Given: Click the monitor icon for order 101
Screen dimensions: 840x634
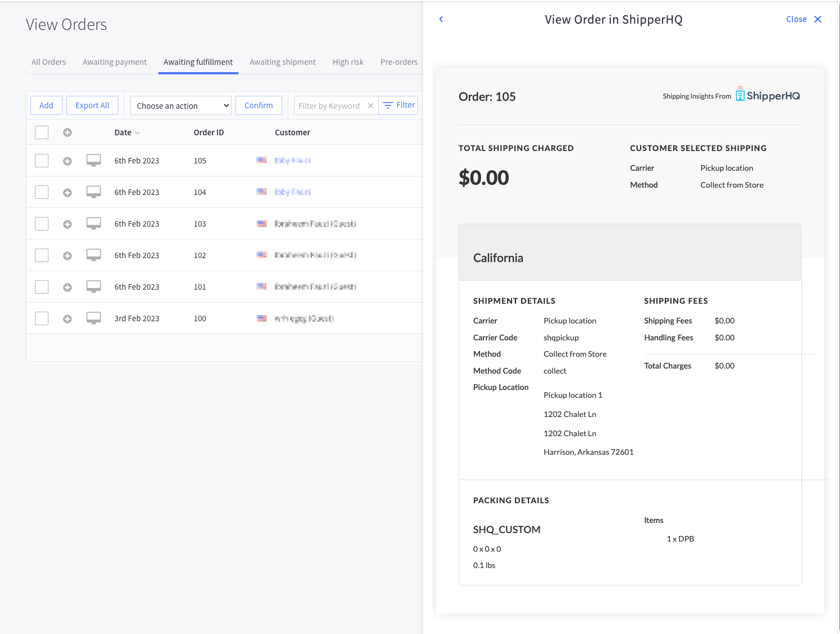Looking at the screenshot, I should click(94, 287).
